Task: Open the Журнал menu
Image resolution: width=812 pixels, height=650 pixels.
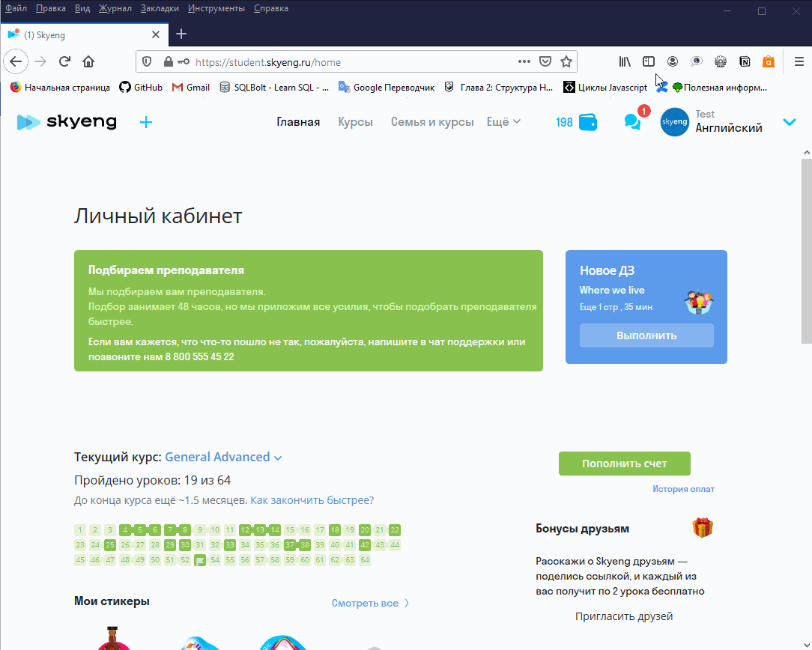Action: 115,8
